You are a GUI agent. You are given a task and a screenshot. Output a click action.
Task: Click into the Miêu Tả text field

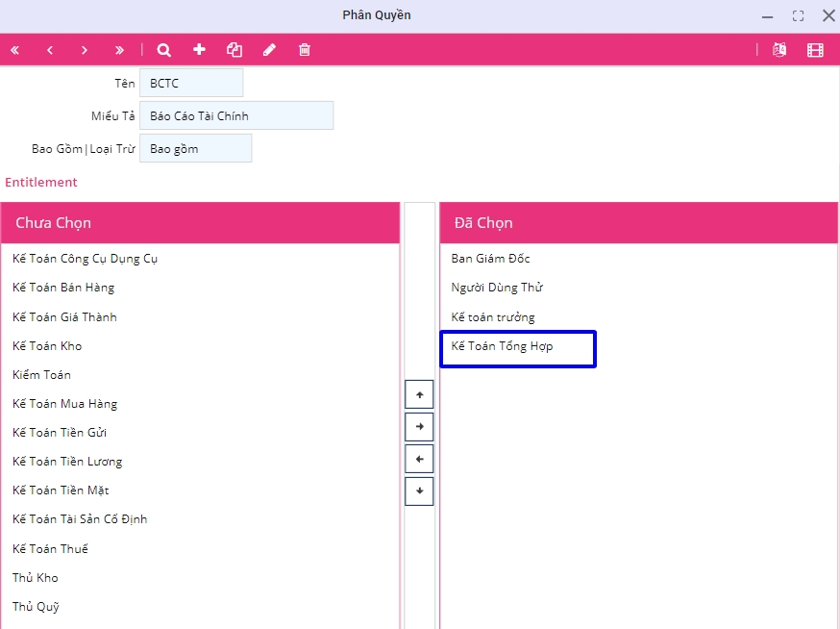click(x=236, y=116)
